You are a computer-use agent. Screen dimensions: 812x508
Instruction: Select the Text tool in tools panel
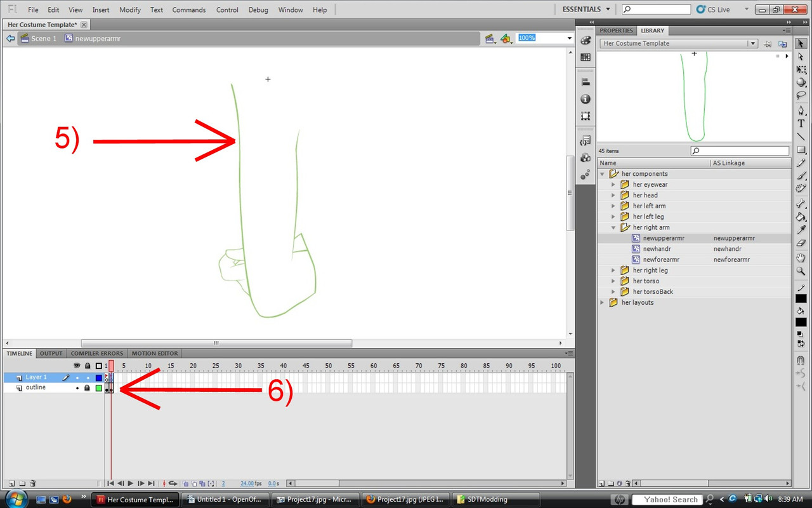(801, 123)
